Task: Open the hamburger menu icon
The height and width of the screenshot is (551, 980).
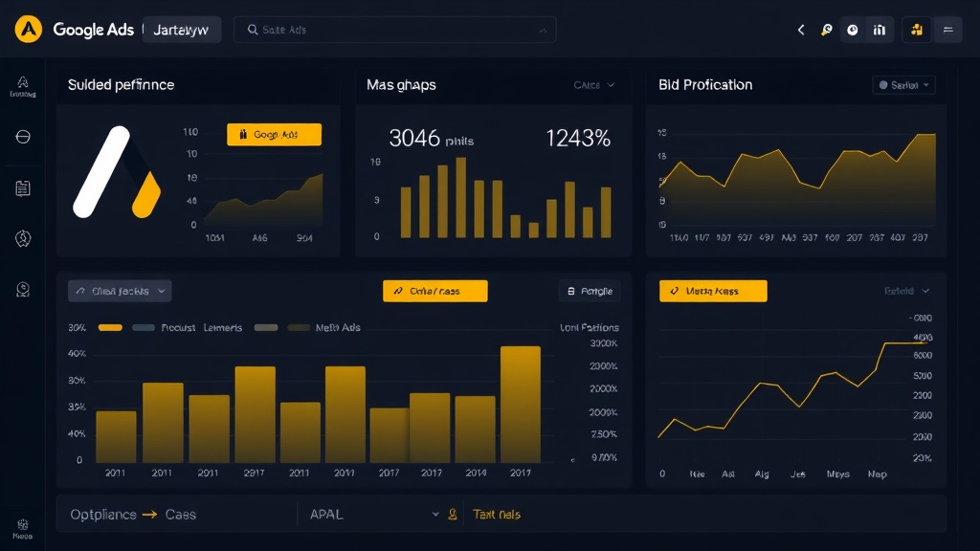Action: tap(948, 30)
